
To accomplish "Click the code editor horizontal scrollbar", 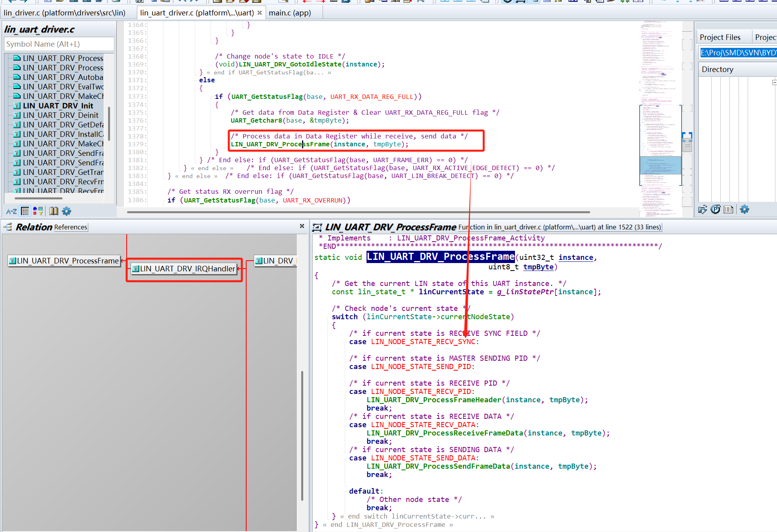I will pyautogui.click(x=358, y=212).
